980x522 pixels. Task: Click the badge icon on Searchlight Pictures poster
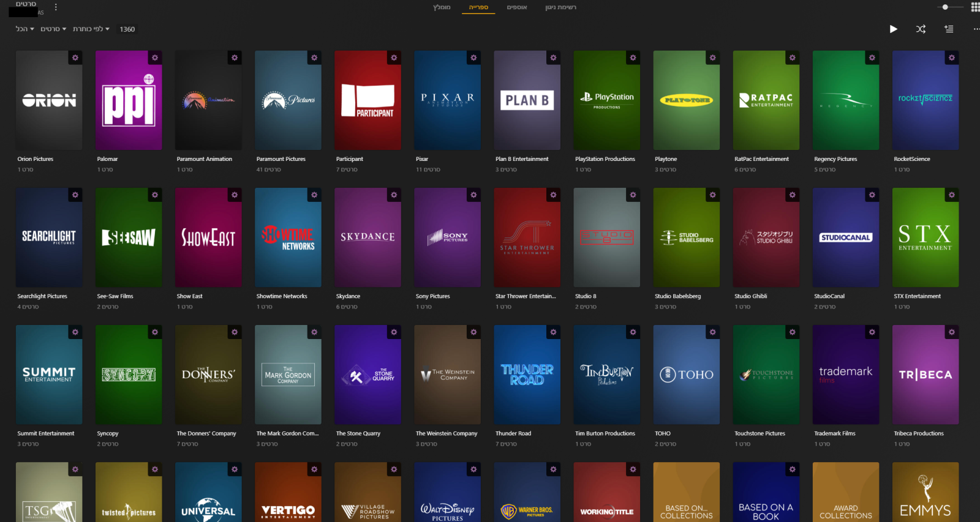(x=75, y=195)
